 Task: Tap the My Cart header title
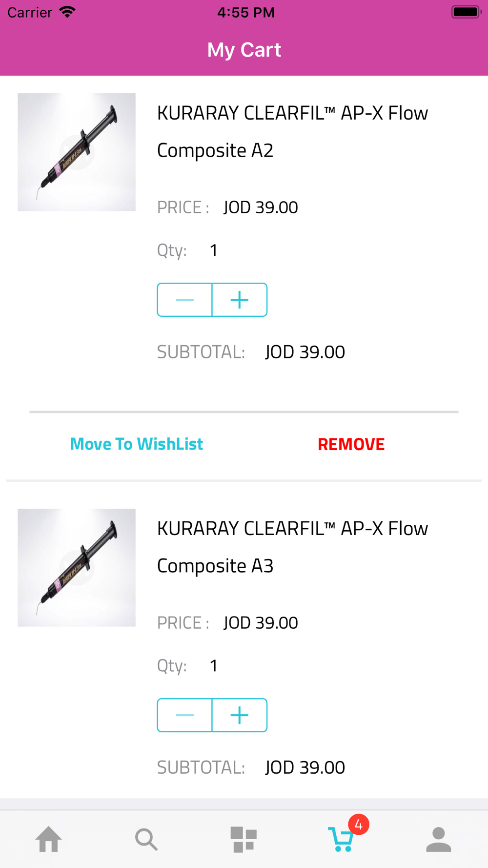[x=244, y=50]
